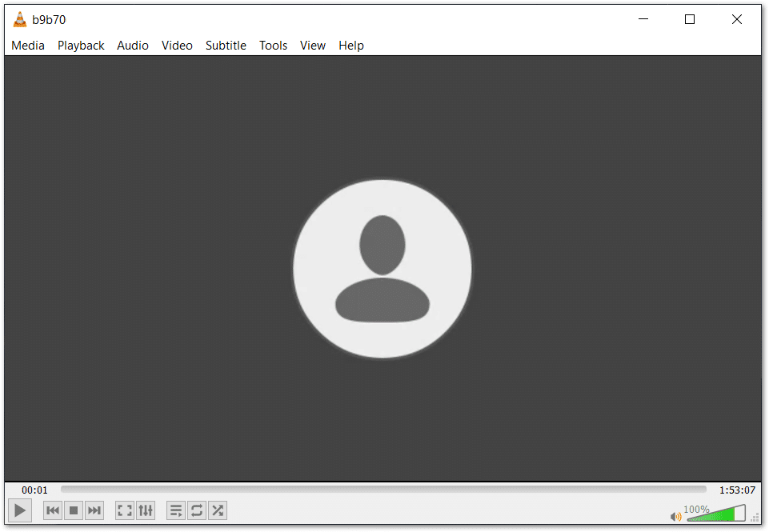The width and height of the screenshot is (769, 532).
Task: Skip to the next media track
Action: (x=94, y=510)
